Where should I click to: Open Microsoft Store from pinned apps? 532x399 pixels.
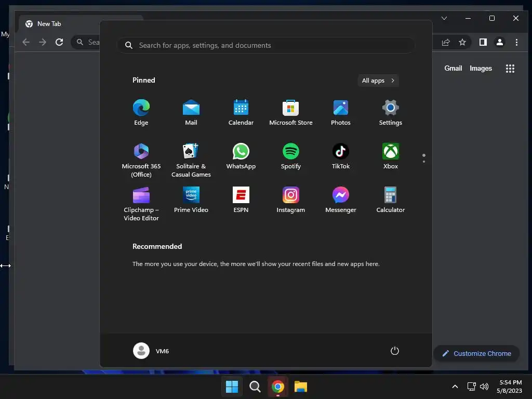(291, 113)
